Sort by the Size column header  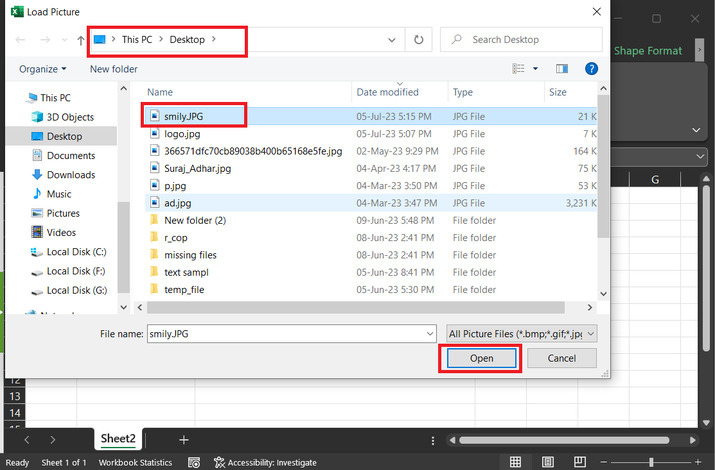(558, 92)
